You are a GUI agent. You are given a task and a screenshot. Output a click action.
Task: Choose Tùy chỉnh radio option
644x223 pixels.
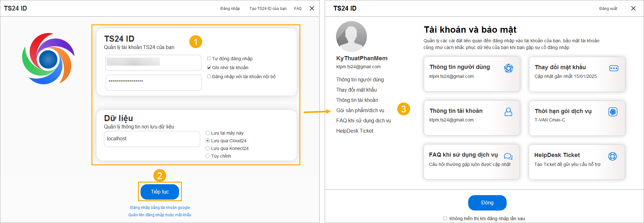[208, 156]
